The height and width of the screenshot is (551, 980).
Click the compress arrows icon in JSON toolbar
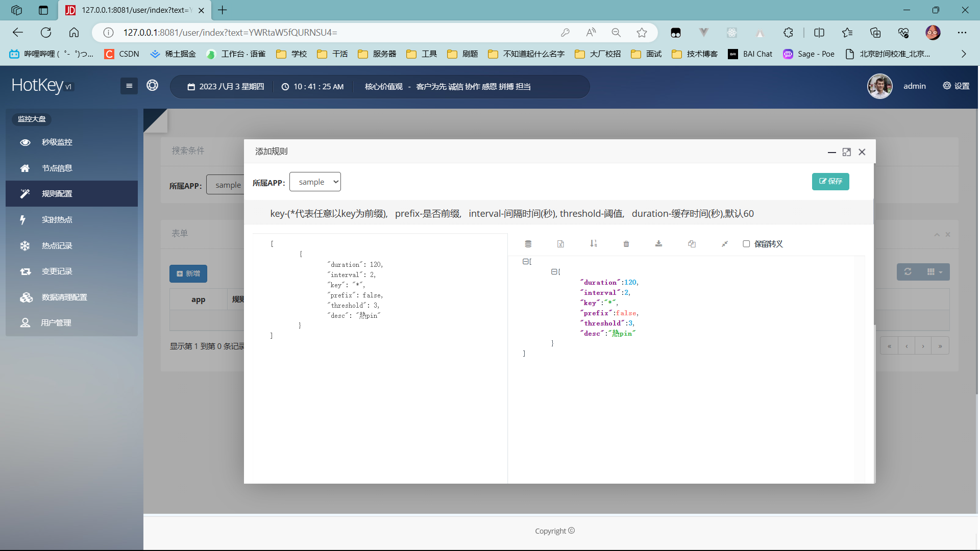724,244
